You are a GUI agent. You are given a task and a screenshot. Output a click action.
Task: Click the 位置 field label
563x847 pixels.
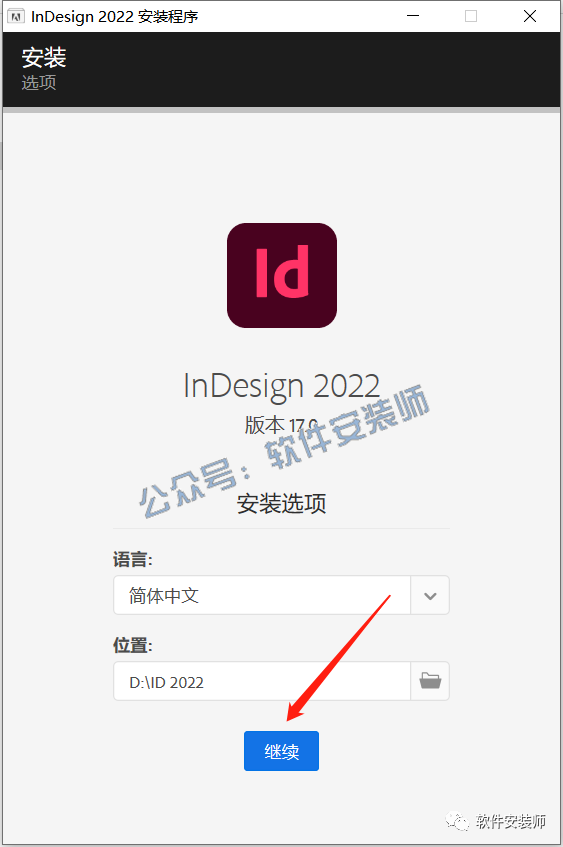click(x=133, y=645)
